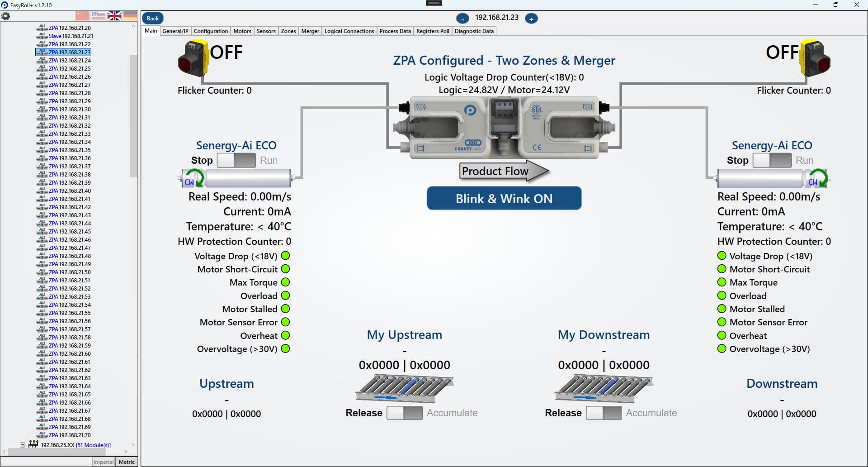The height and width of the screenshot is (467, 868).
Task: Open the Sensors tab
Action: pyautogui.click(x=266, y=31)
